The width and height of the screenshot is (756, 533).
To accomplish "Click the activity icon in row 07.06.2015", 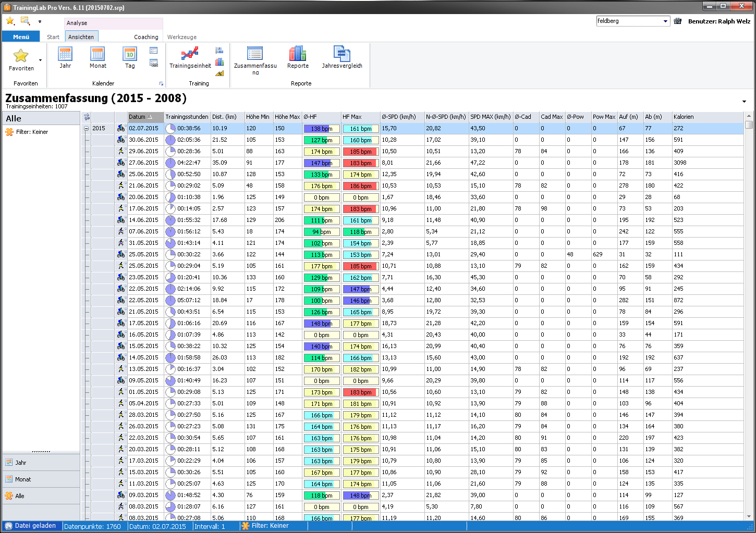I will point(121,231).
